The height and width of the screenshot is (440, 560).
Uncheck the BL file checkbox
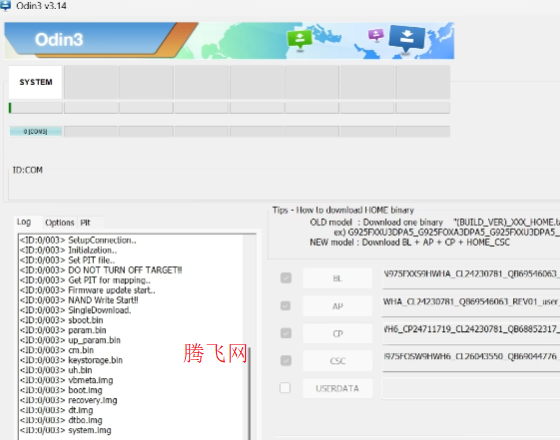(286, 278)
